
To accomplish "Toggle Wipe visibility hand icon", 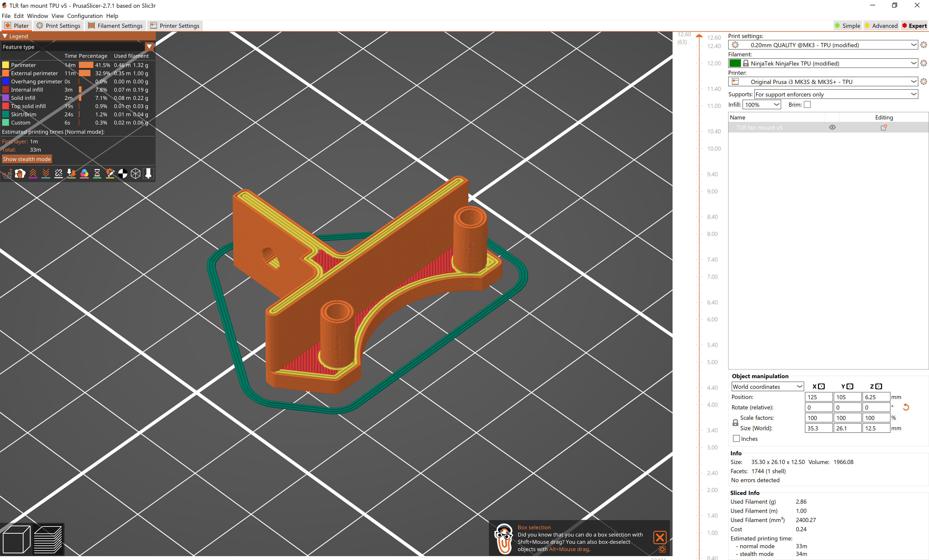I will (x=20, y=173).
